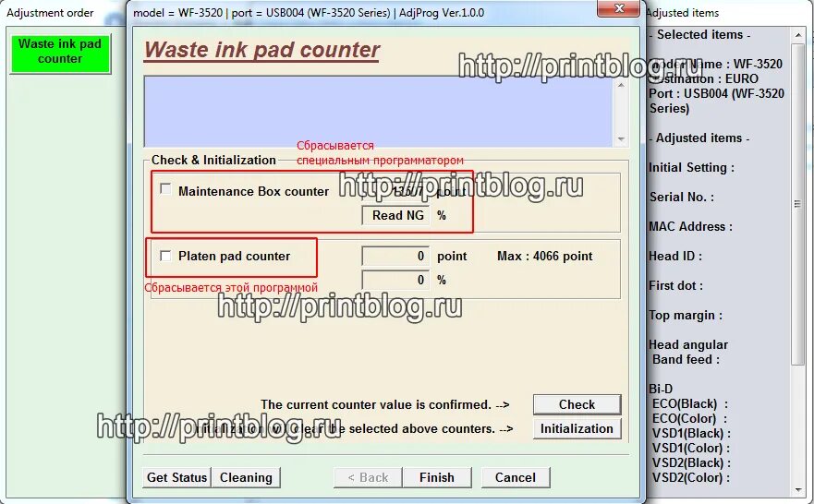Click 'Head ID :' entry
814x504 pixels.
pos(675,256)
